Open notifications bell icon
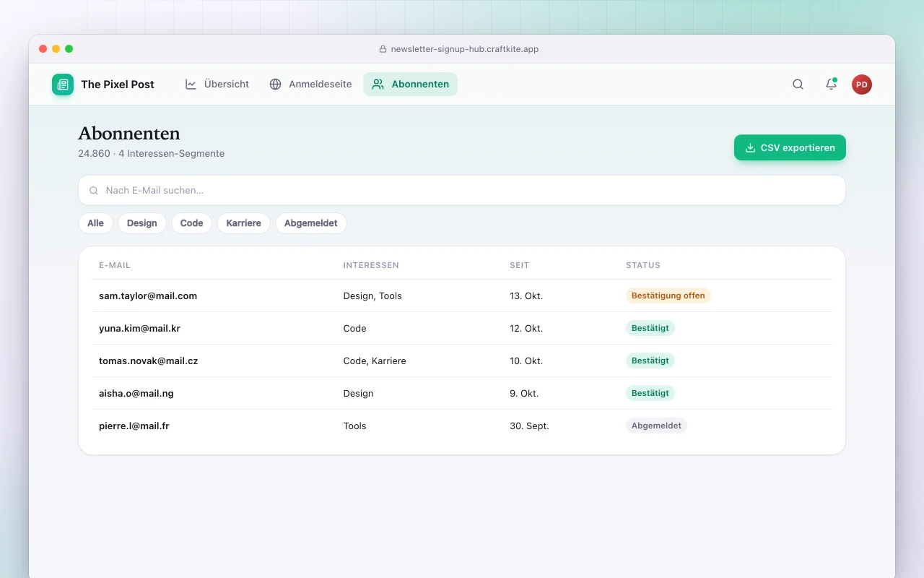Viewport: 924px width, 578px height. (x=831, y=85)
